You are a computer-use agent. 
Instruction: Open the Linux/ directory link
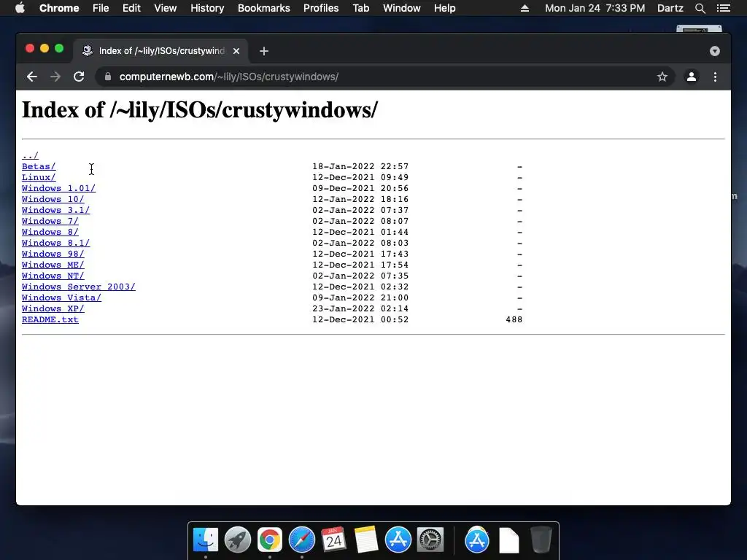pos(39,177)
